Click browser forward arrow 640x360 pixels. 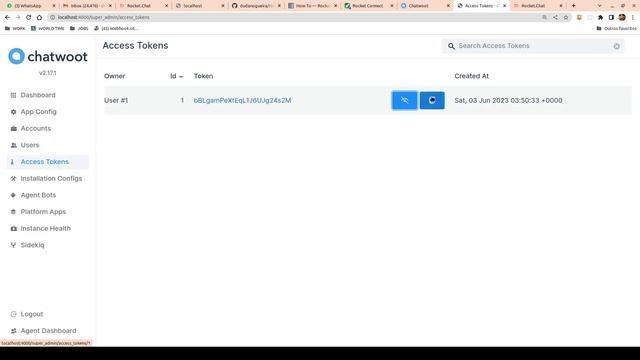tap(18, 18)
